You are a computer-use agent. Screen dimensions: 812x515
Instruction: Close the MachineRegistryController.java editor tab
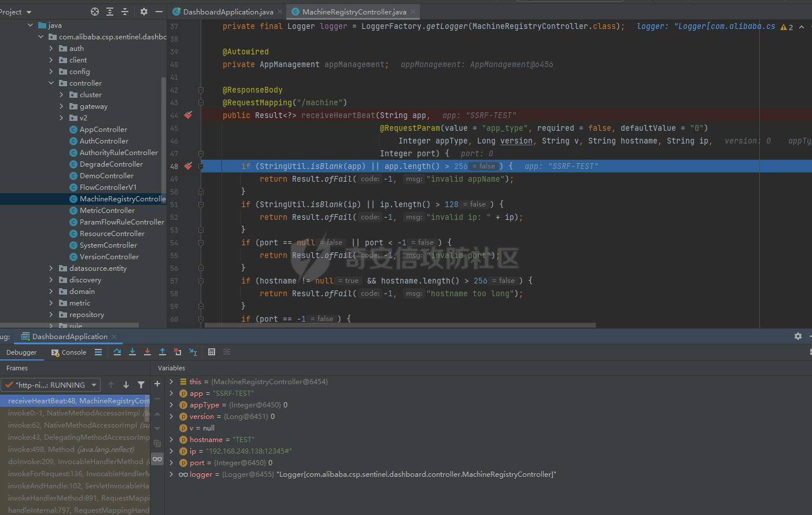413,12
